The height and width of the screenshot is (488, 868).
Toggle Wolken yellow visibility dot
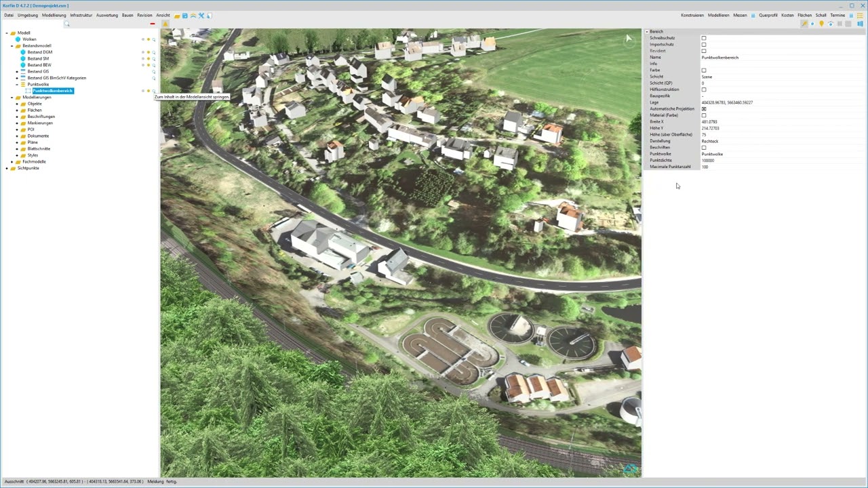149,39
